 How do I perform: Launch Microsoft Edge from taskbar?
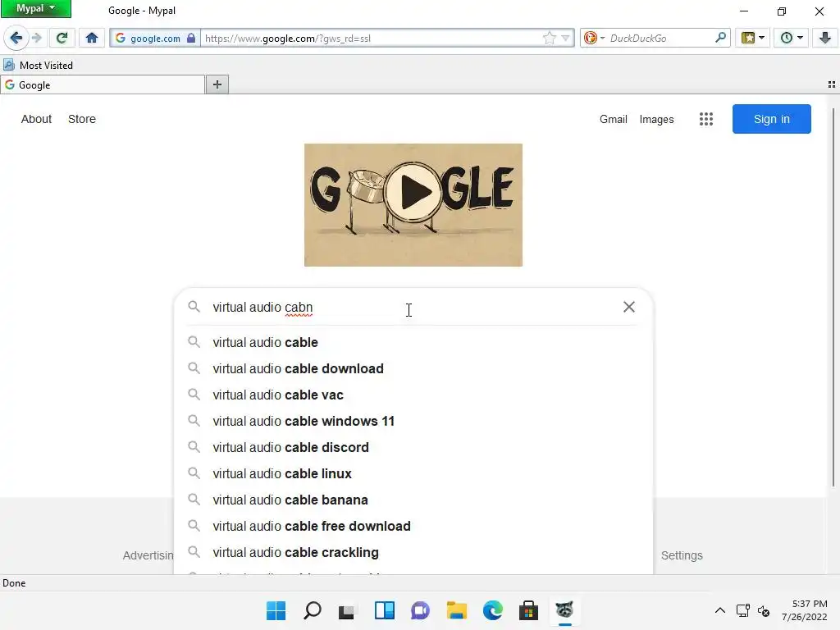point(492,610)
